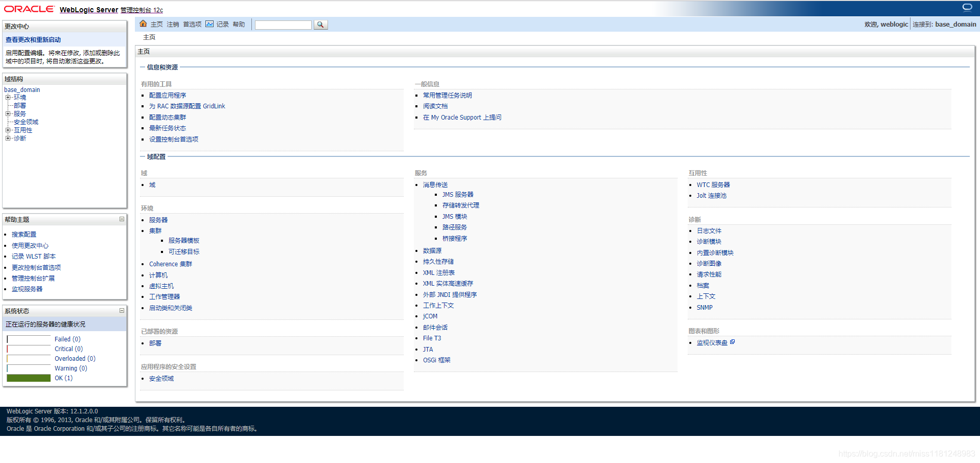Viewport: 980px width, 463px height.
Task: Open 监视服务器 help topic
Action: click(27, 289)
